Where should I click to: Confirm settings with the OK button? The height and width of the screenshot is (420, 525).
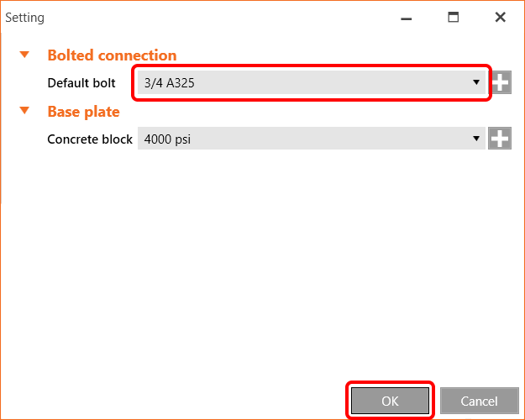pyautogui.click(x=390, y=401)
